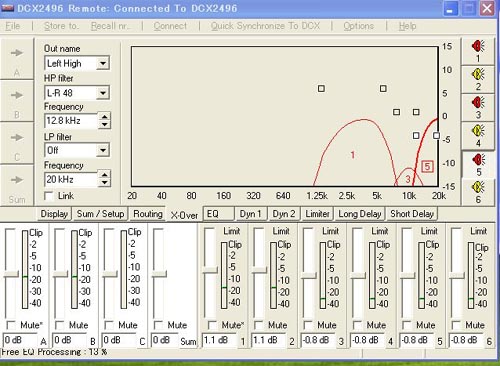The height and width of the screenshot is (366, 500).
Task: Switch to the EQ tab
Action: (218, 214)
